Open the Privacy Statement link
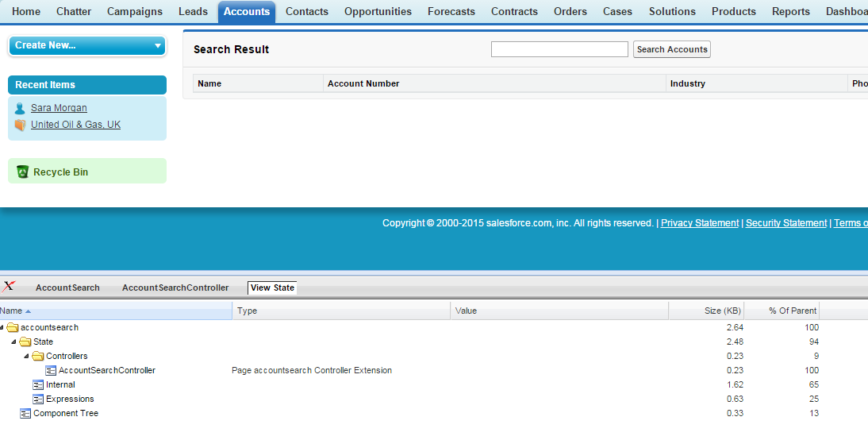Viewport: 868px width, 440px height. pyautogui.click(x=699, y=223)
